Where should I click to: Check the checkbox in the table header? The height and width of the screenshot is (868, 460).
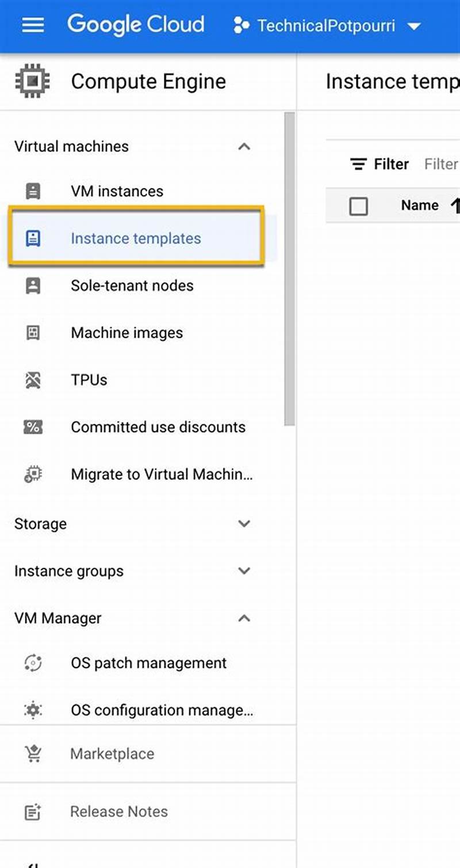tap(359, 206)
